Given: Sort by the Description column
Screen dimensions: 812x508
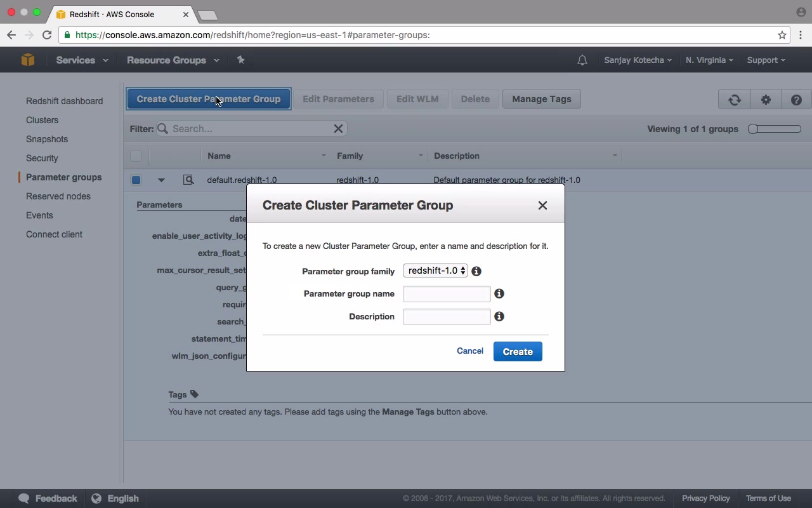Looking at the screenshot, I should click(x=524, y=156).
